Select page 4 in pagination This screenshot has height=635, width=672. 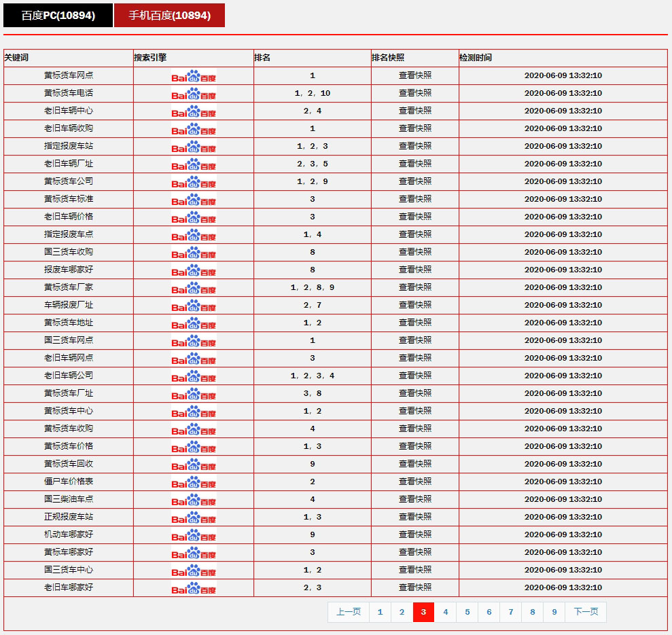click(x=445, y=612)
